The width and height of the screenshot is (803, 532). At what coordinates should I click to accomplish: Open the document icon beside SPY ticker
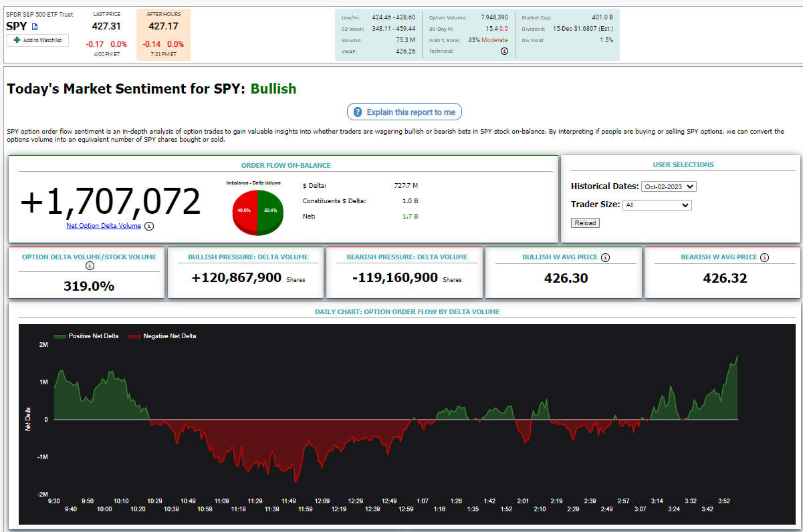(35, 27)
